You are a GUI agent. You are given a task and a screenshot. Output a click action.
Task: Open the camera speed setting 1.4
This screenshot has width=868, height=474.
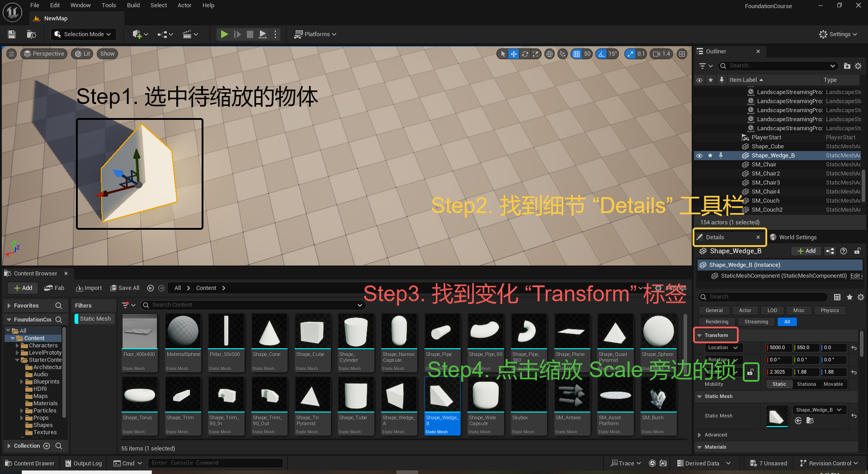[x=662, y=54]
